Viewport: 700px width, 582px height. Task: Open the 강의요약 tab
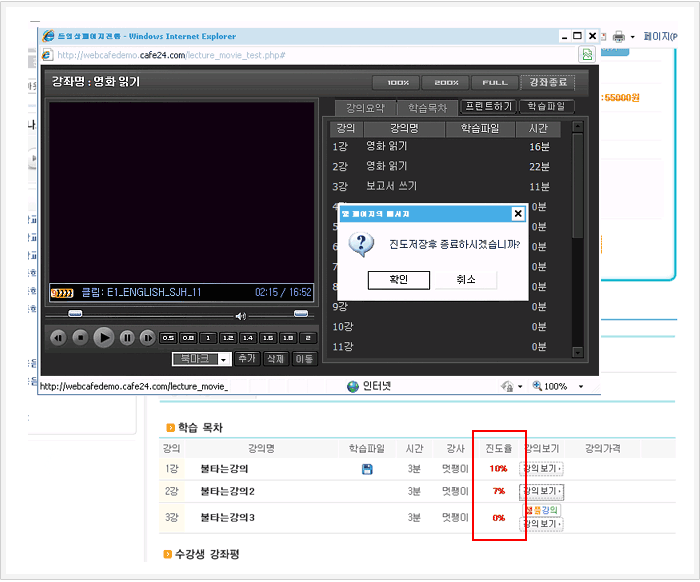tap(365, 108)
